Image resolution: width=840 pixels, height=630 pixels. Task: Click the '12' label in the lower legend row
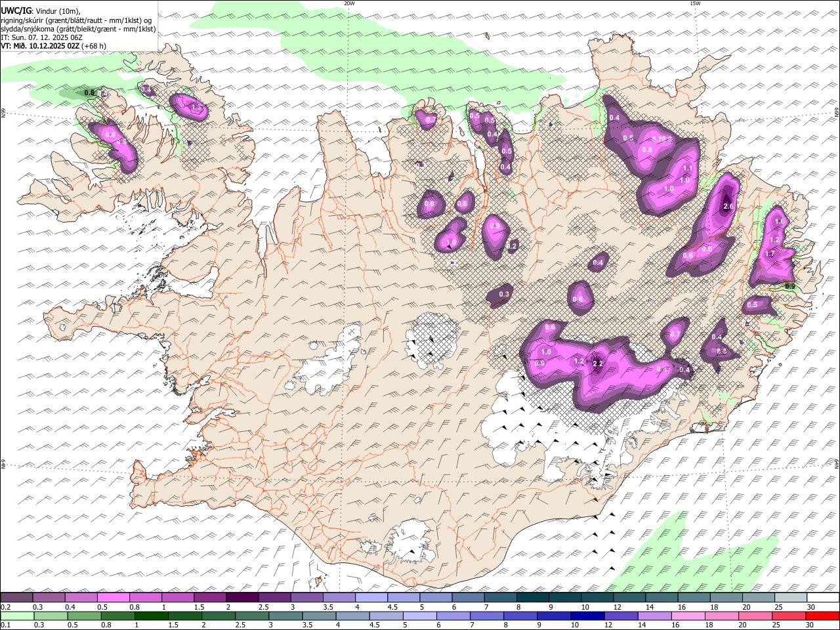pyautogui.click(x=609, y=625)
